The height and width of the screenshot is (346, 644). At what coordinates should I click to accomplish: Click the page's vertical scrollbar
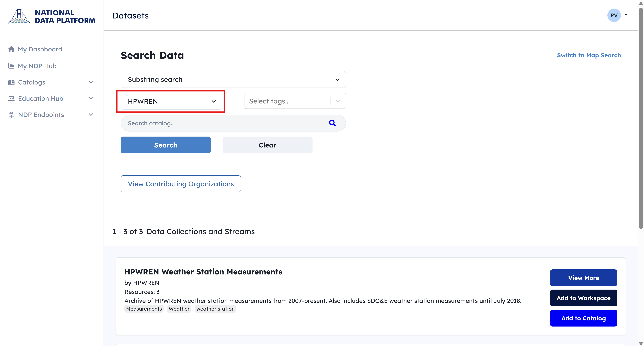(x=640, y=118)
